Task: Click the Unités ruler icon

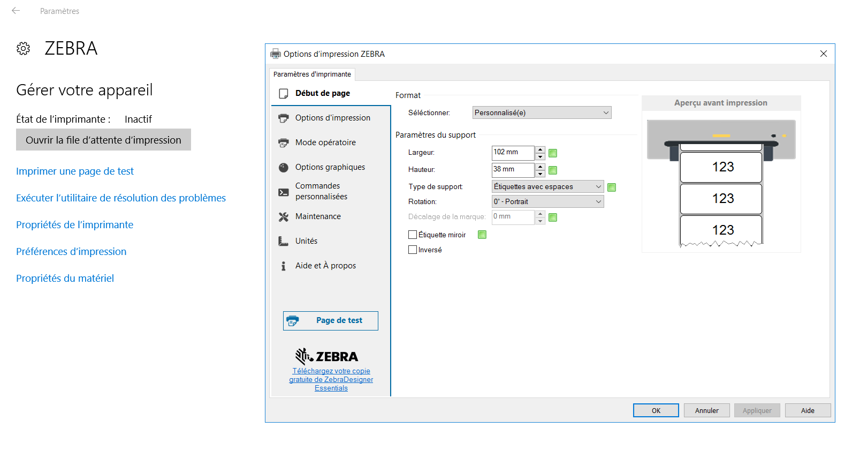Action: click(x=283, y=241)
